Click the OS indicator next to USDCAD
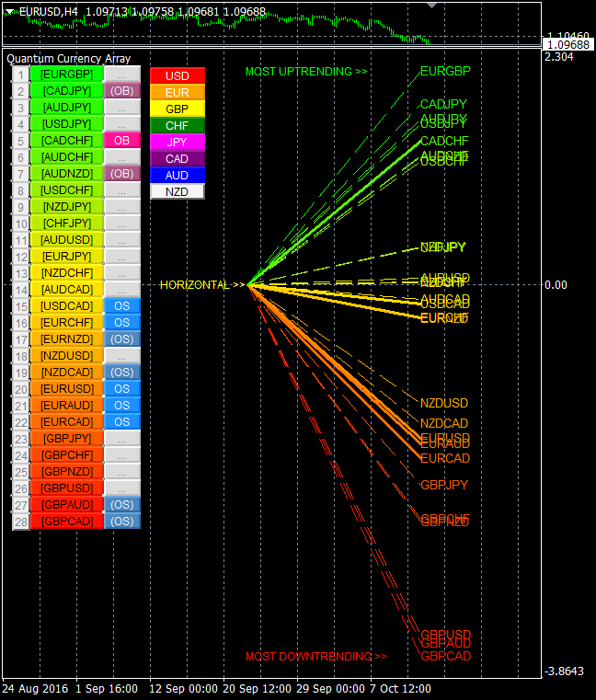The height and width of the screenshot is (700, 596). 122,305
